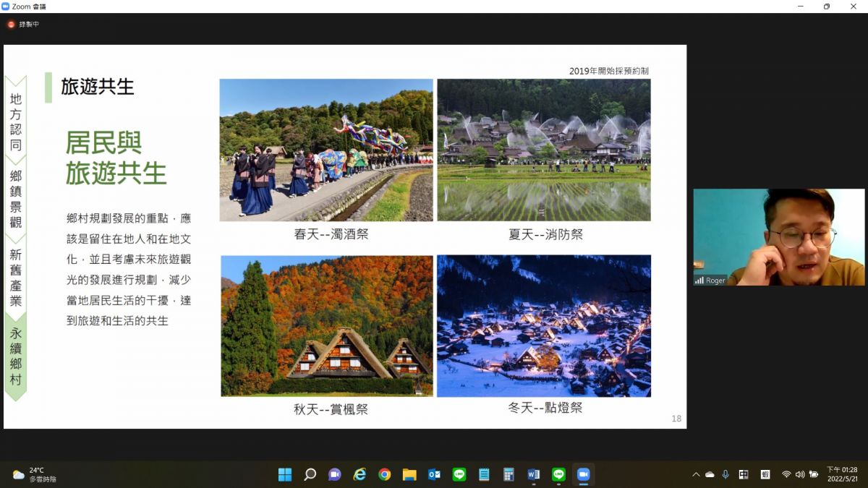Click the Zoom 會議 title bar icon
The image size is (868, 488).
point(6,7)
